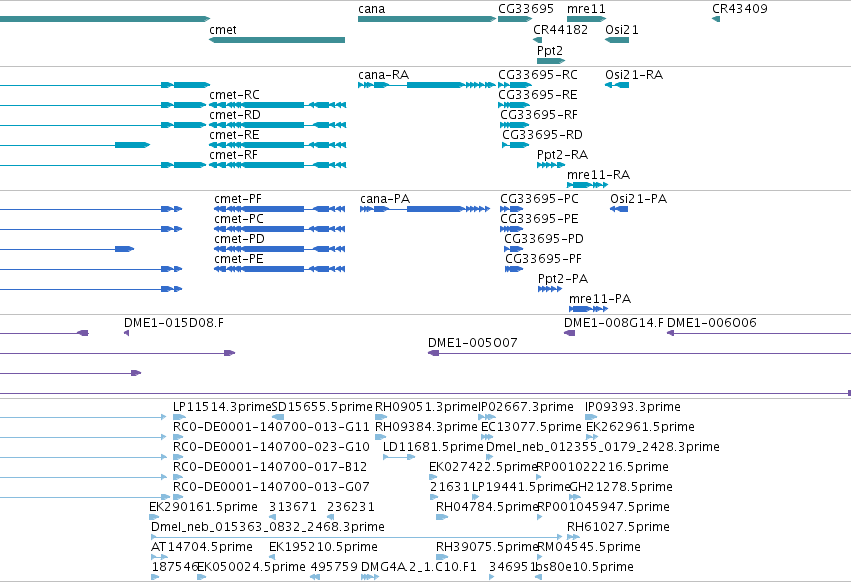
Task: Click the CG33695-RE transcript label
Action: pyautogui.click(x=538, y=94)
